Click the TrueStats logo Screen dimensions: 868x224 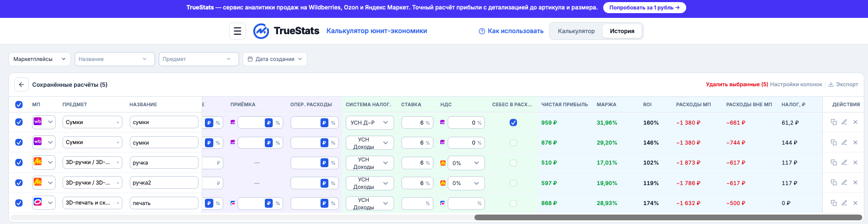pyautogui.click(x=286, y=31)
